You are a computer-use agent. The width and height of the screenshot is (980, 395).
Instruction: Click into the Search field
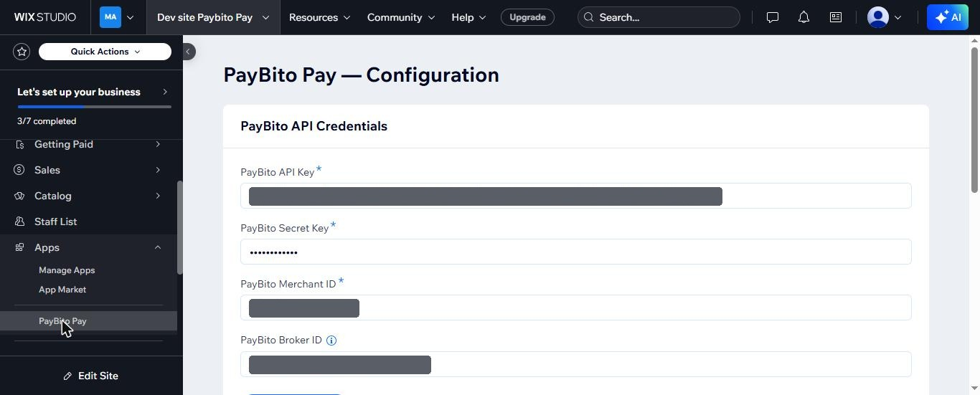[659, 17]
